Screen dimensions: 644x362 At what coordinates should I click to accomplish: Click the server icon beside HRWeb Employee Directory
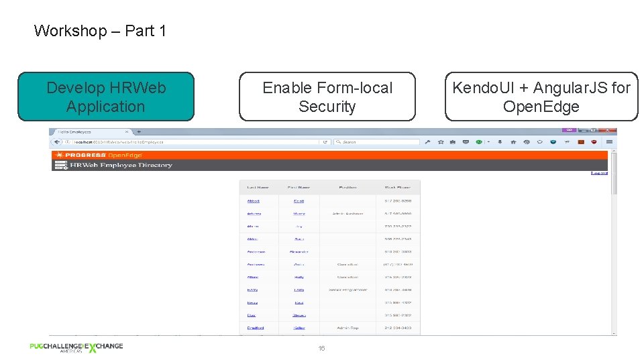(61, 165)
